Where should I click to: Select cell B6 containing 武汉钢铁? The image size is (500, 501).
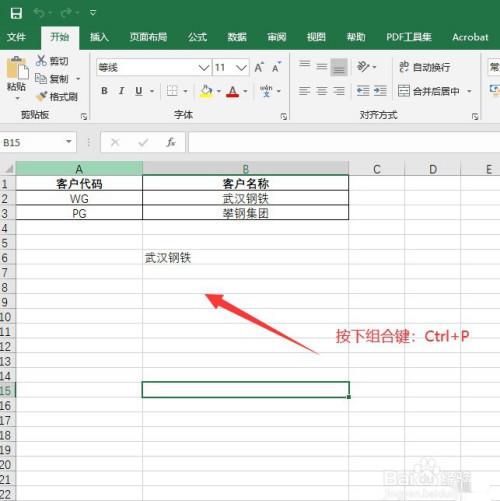tap(246, 258)
